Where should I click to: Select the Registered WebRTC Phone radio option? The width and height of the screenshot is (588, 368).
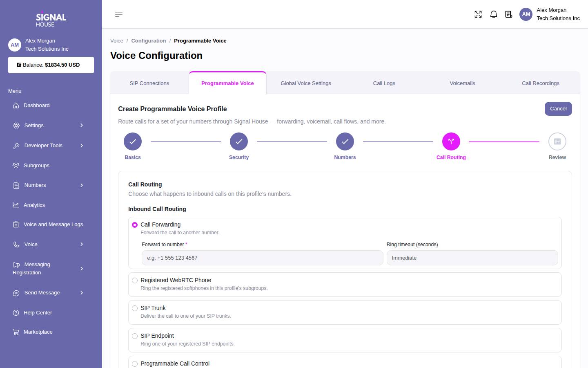(135, 280)
